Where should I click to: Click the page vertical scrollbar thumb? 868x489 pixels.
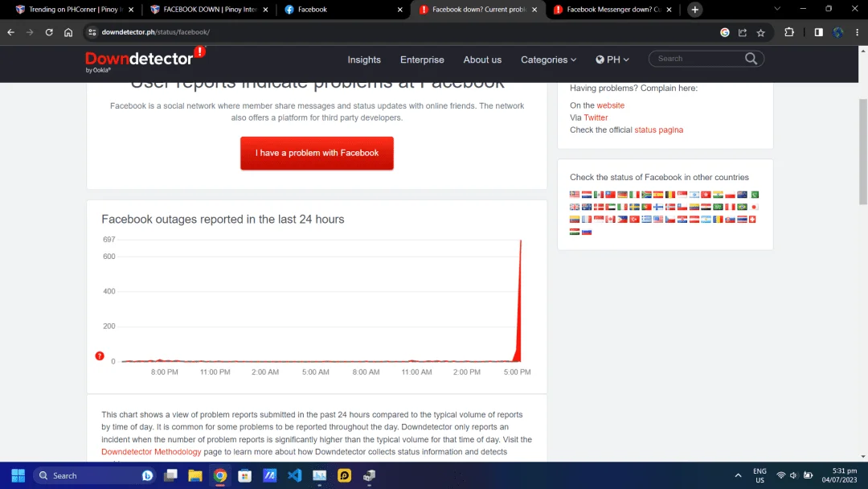click(862, 152)
